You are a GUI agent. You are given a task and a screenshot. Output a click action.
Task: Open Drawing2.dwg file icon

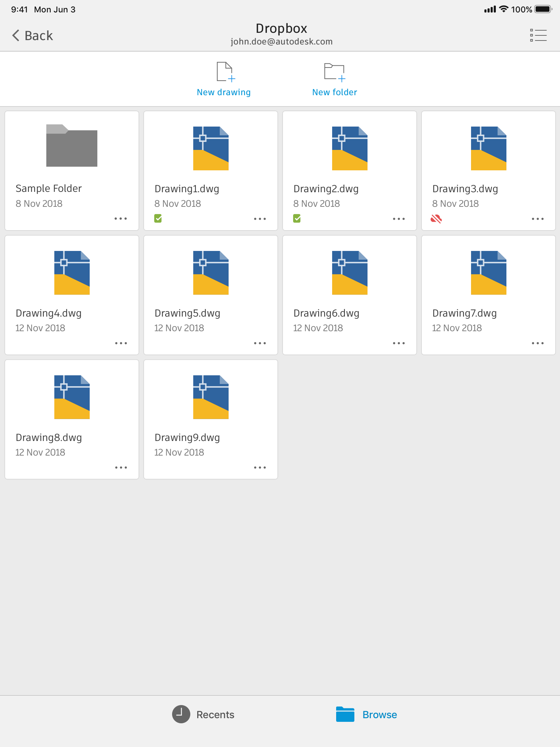(350, 148)
